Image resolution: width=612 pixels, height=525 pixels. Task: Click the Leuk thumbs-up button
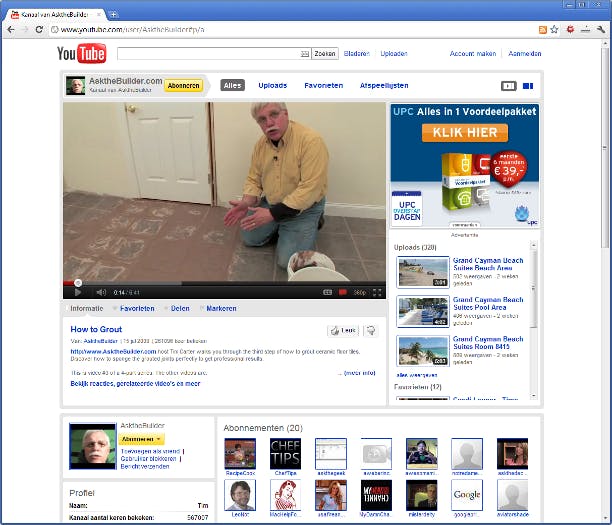point(343,331)
